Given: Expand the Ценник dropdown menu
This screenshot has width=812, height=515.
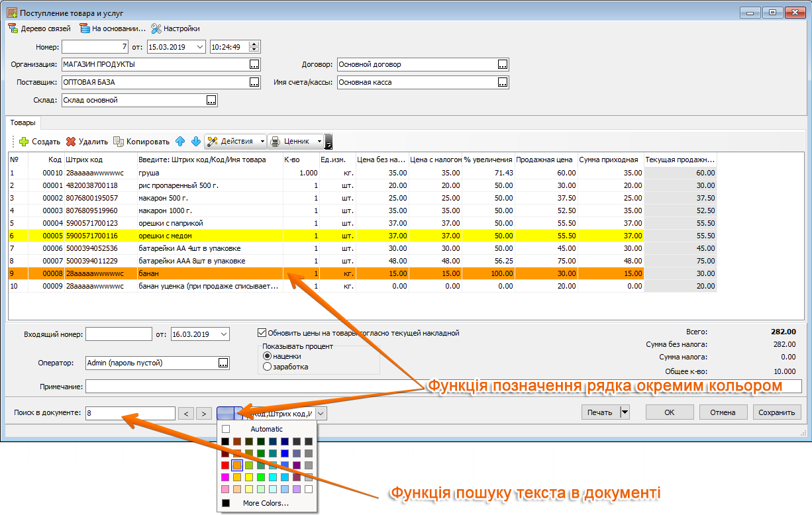Looking at the screenshot, I should coord(320,141).
